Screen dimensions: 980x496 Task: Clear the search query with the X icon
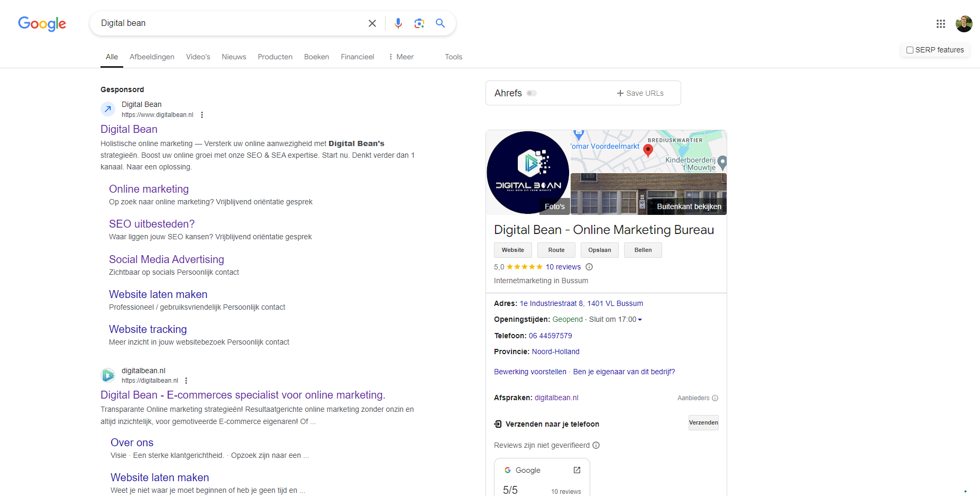372,23
